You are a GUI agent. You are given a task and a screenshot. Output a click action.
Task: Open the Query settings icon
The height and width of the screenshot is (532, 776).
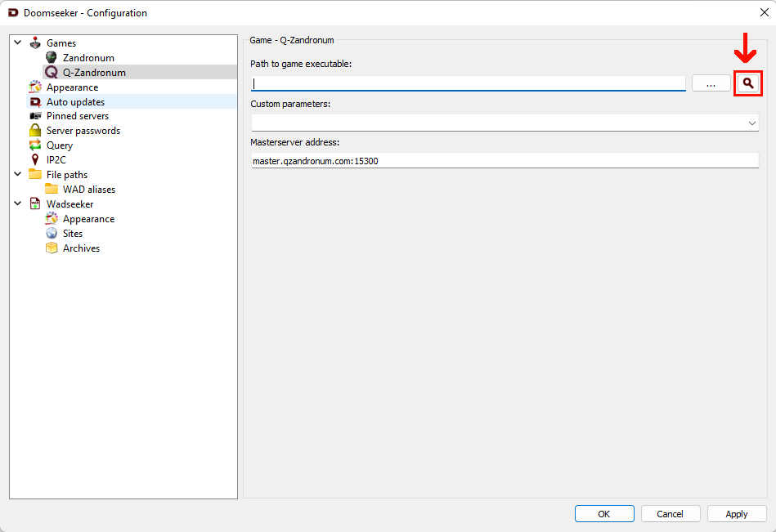pos(35,145)
